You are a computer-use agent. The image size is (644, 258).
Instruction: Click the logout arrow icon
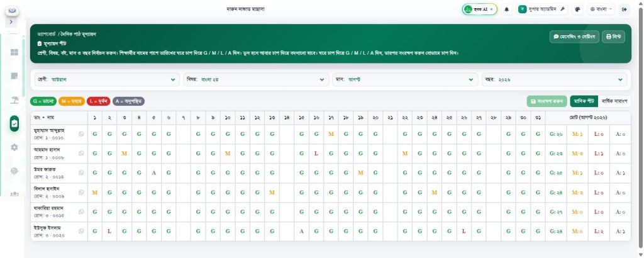tap(625, 9)
